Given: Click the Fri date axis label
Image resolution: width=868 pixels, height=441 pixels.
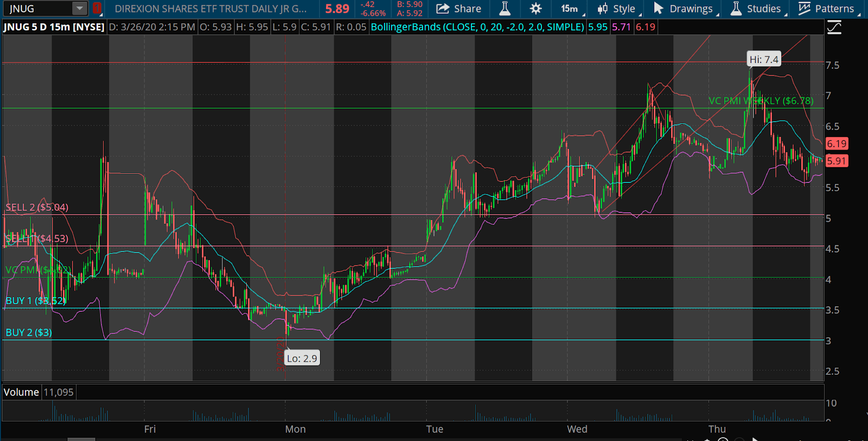Looking at the screenshot, I should click(x=150, y=429).
